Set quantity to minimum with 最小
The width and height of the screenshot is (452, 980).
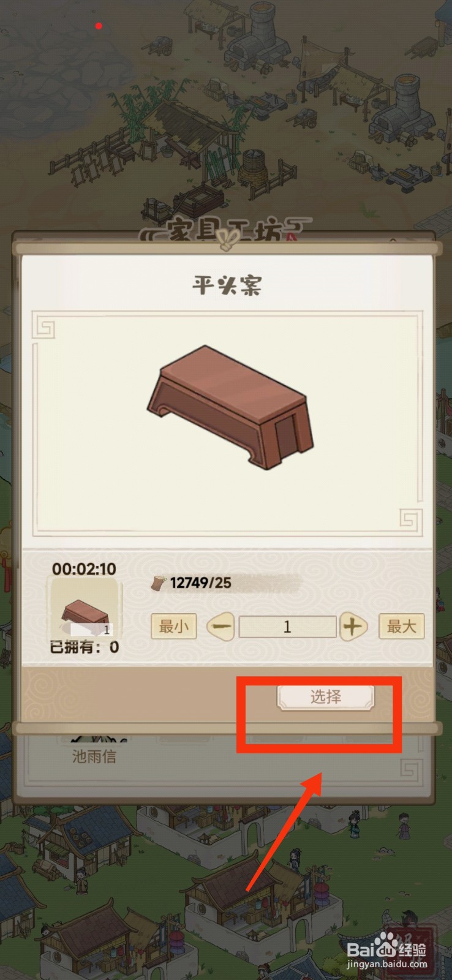tap(173, 627)
